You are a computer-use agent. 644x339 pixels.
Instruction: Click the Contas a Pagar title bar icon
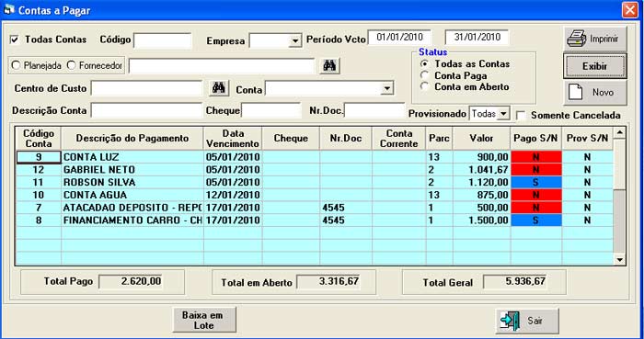9,9
